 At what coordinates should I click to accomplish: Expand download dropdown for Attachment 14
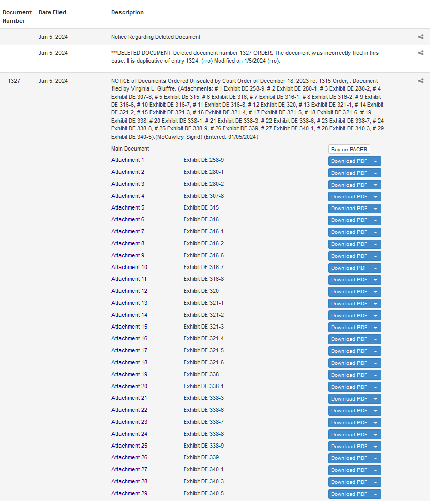click(x=375, y=316)
